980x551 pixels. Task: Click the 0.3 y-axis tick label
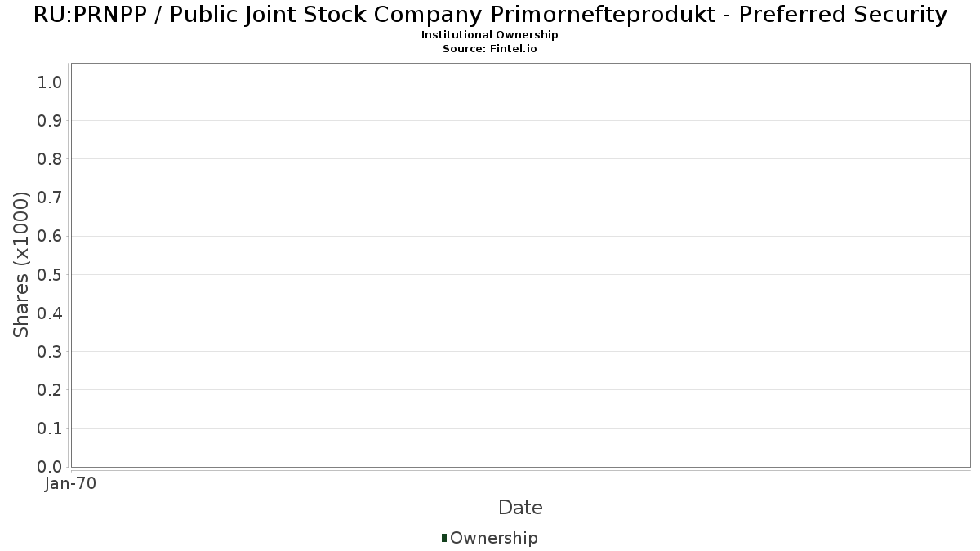point(50,352)
